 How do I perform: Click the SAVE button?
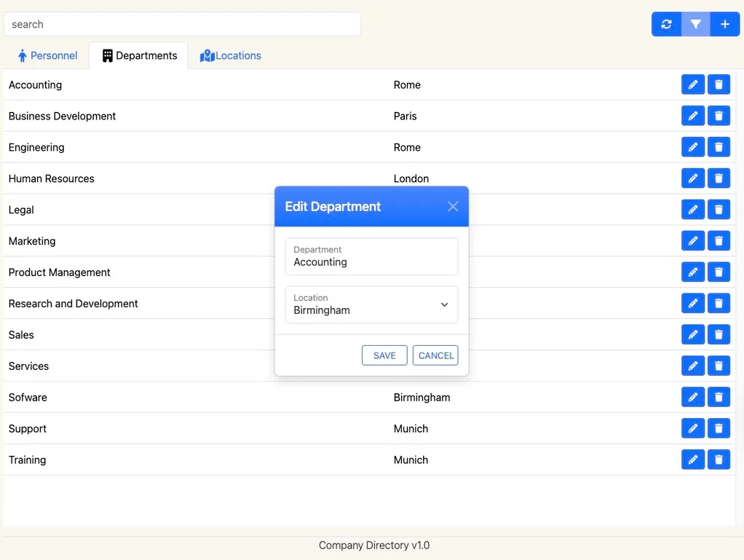384,355
